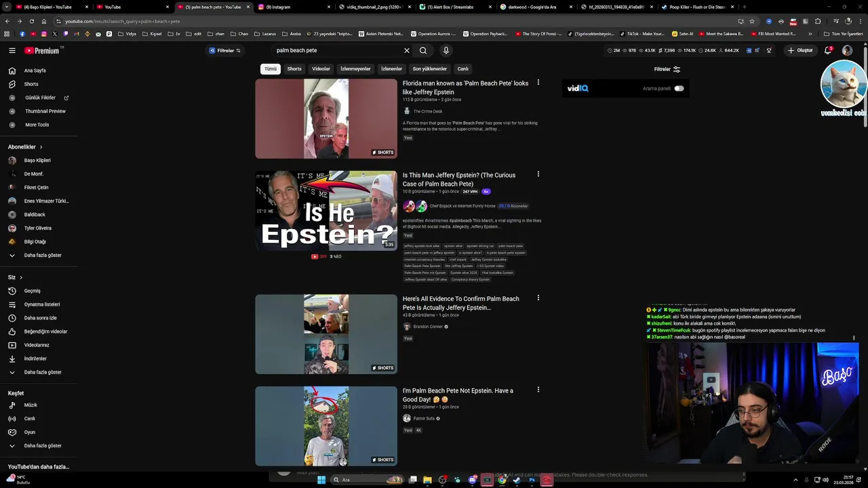Toggle the Arama paneli switch
Screen dimensions: 868x488
[x=679, y=88]
